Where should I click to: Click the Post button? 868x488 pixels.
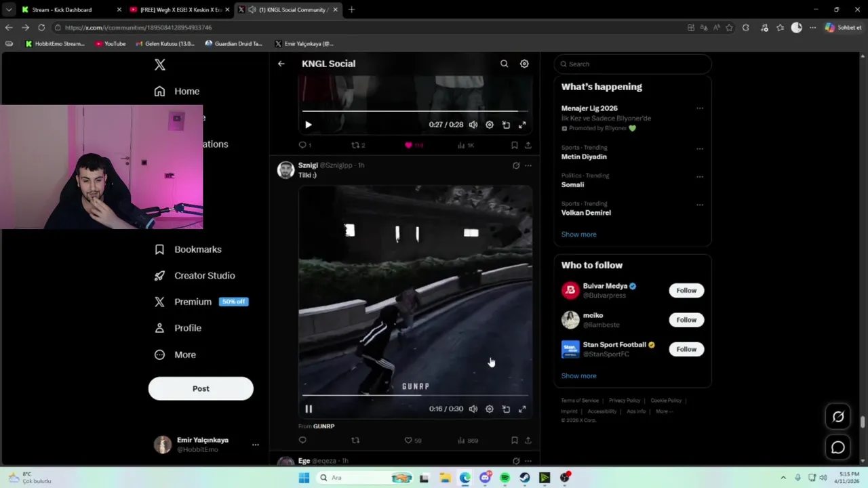pyautogui.click(x=201, y=388)
